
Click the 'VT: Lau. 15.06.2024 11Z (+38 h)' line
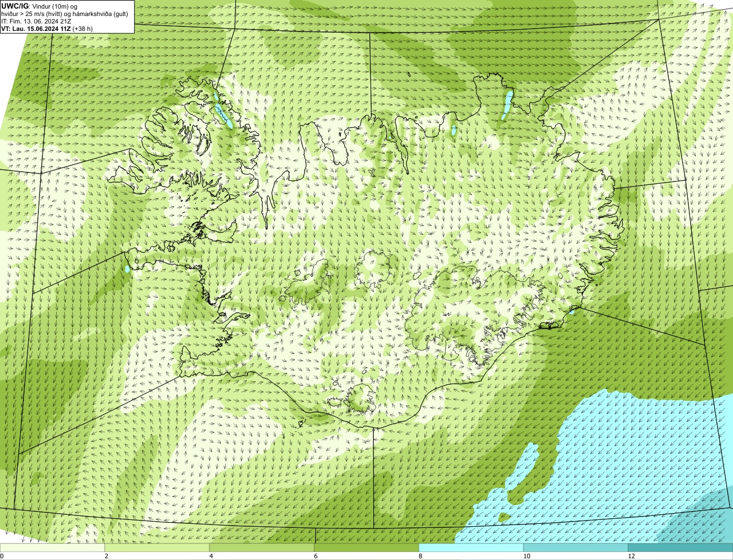[x=47, y=29]
